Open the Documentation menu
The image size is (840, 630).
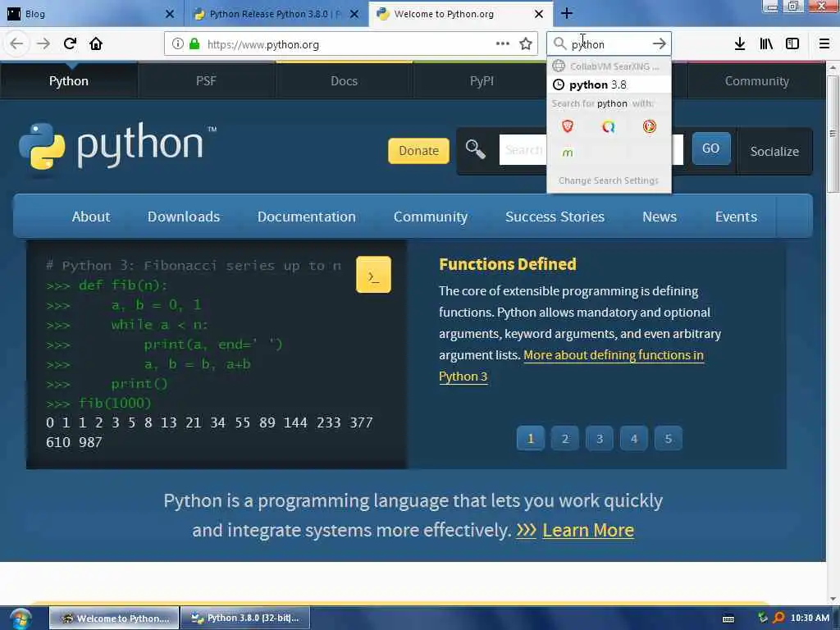(307, 217)
